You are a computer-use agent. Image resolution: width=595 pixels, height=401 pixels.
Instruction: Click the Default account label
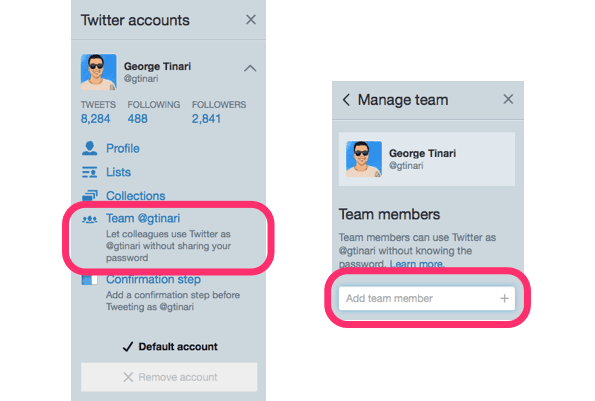click(178, 347)
